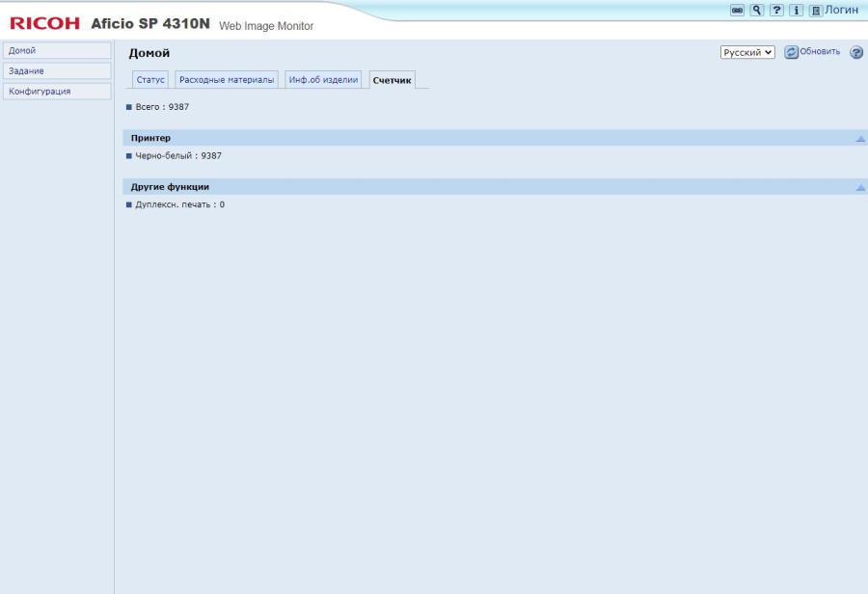Click the square question-mark icon beside the magnifier
The height and width of the screenshot is (594, 868).
click(776, 10)
